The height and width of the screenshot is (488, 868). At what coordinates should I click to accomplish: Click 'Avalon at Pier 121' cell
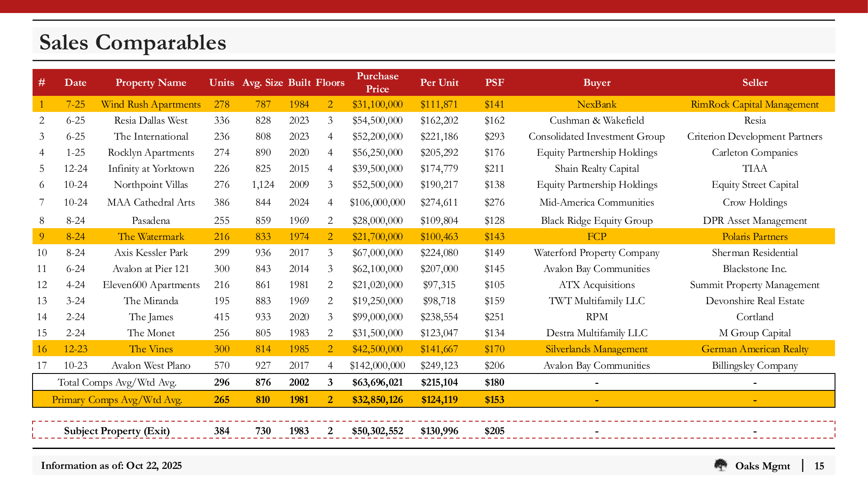pos(151,269)
